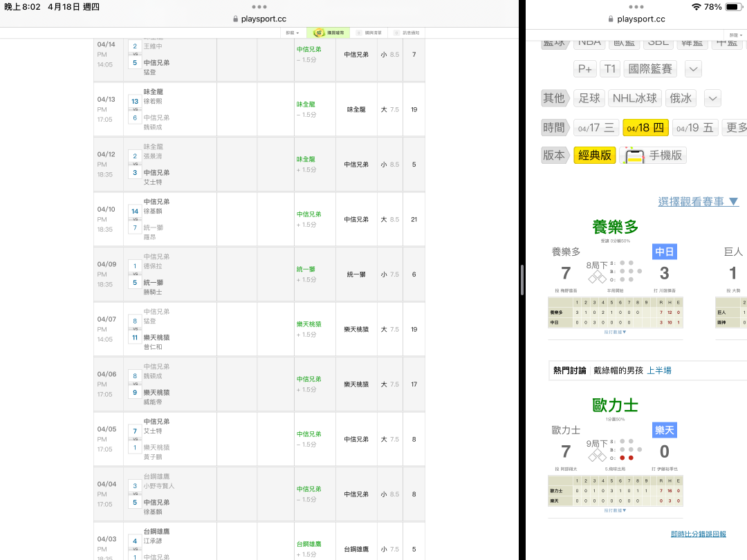This screenshot has width=747, height=560.
Task: Open 即時比分錯誤回報 error report link
Action: [x=699, y=534]
